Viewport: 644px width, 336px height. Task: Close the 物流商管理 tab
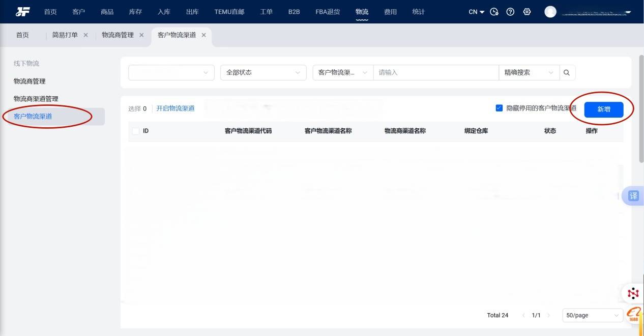coord(141,35)
